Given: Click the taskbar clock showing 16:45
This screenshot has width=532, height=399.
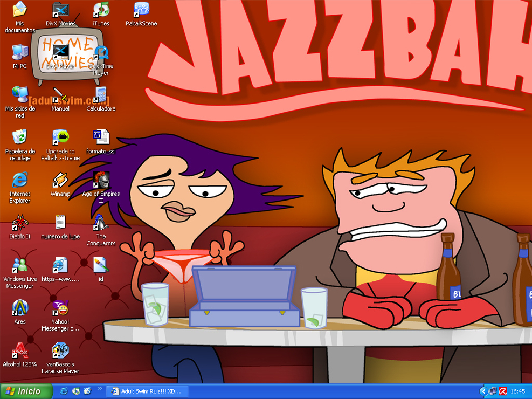Looking at the screenshot, I should point(518,391).
